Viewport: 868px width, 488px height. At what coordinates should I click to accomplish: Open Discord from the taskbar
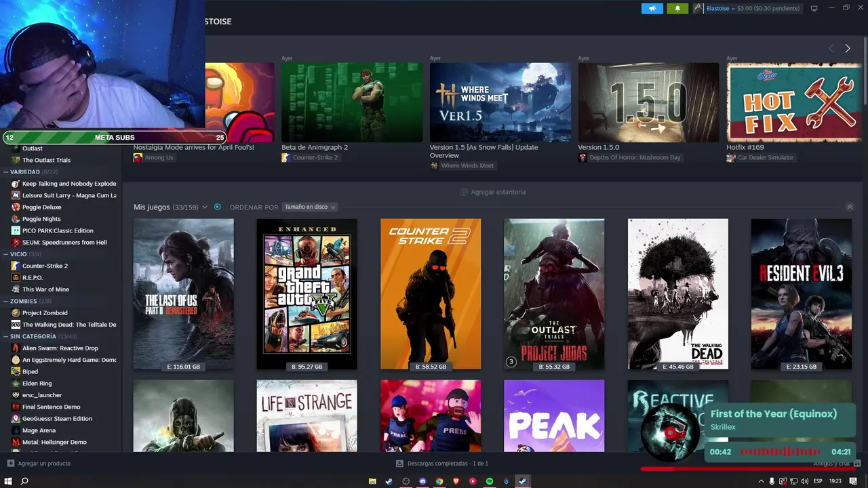pos(422,481)
